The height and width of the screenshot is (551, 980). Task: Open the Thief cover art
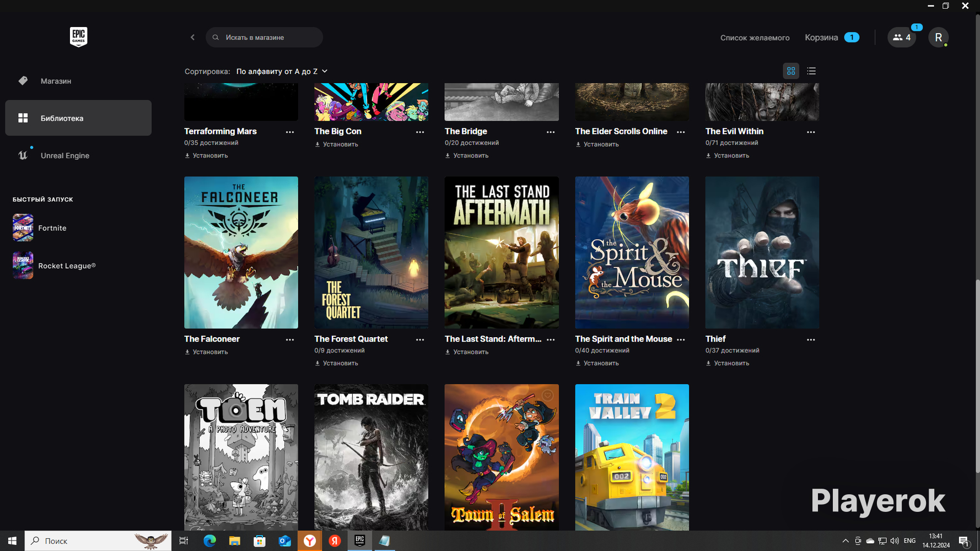[x=762, y=252]
